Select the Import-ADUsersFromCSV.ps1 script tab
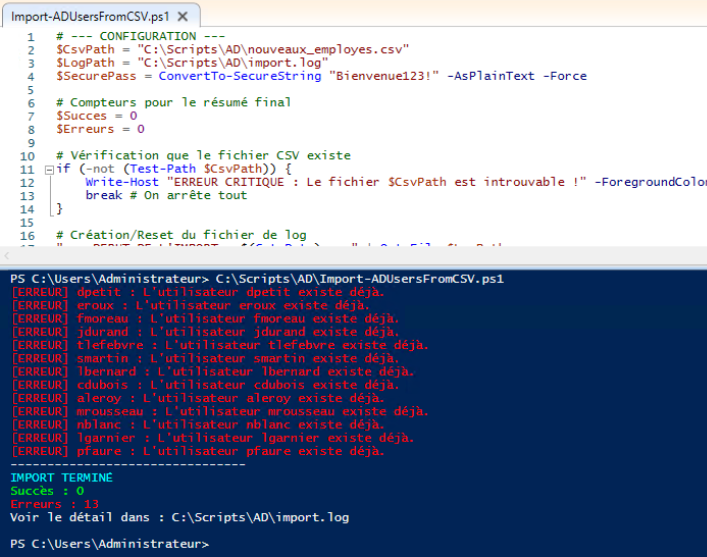This screenshot has width=707, height=557. click(x=75, y=16)
